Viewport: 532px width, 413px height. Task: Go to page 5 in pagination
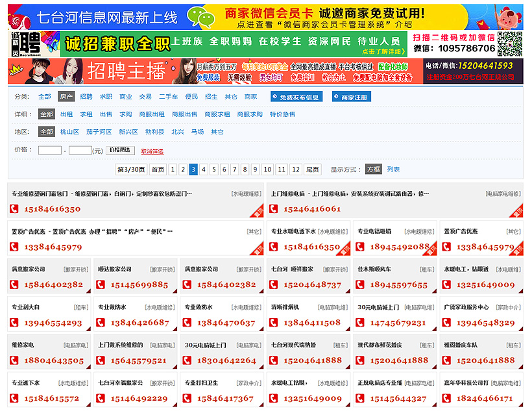(214, 169)
